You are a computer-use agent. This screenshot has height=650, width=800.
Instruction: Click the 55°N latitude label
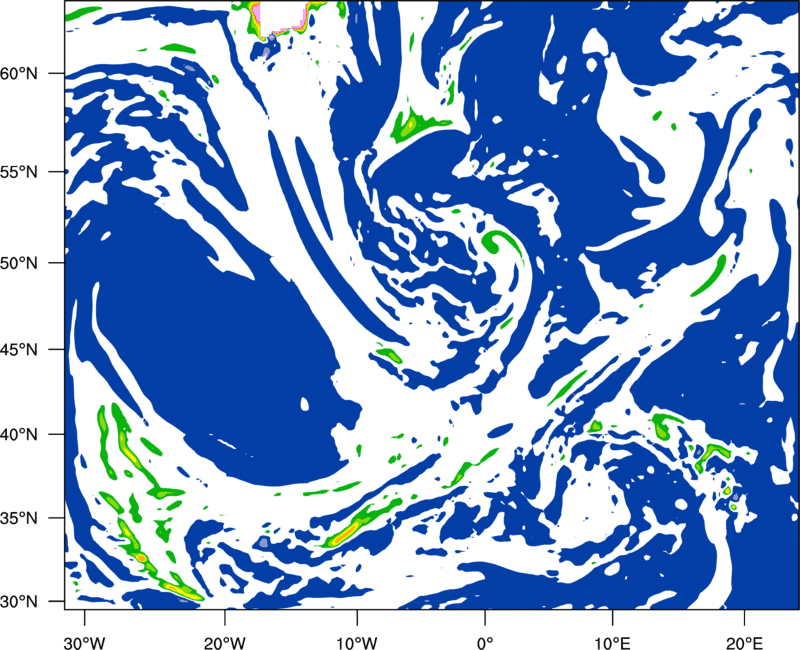pyautogui.click(x=19, y=172)
